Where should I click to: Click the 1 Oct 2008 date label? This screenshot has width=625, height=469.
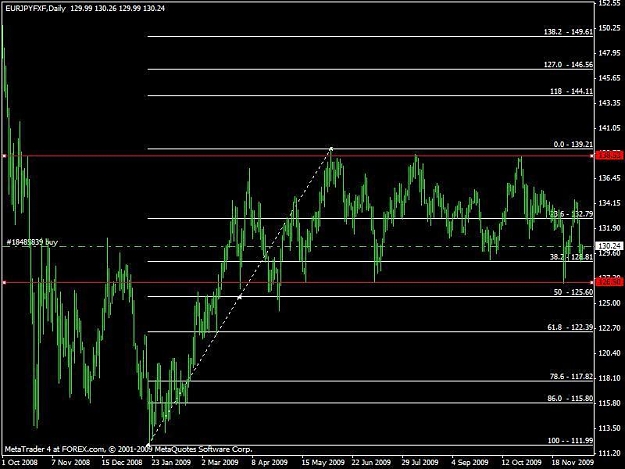pos(20,462)
